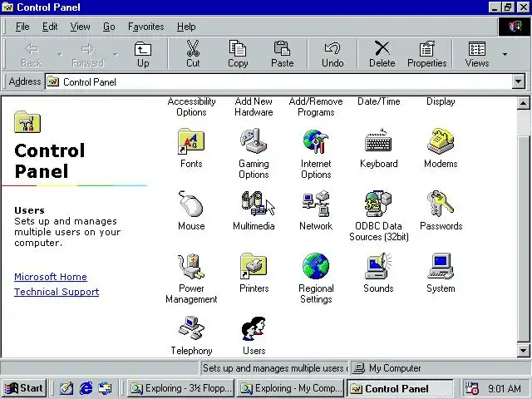Launch Outlook Express from Quick Launch
The height and width of the screenshot is (399, 532).
click(106, 388)
